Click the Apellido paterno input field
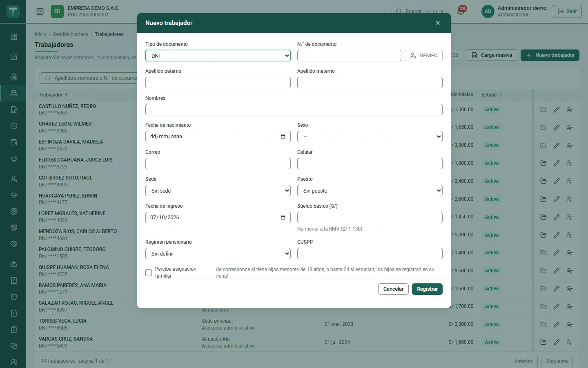Viewport: 588px width, 368px height. 218,83
